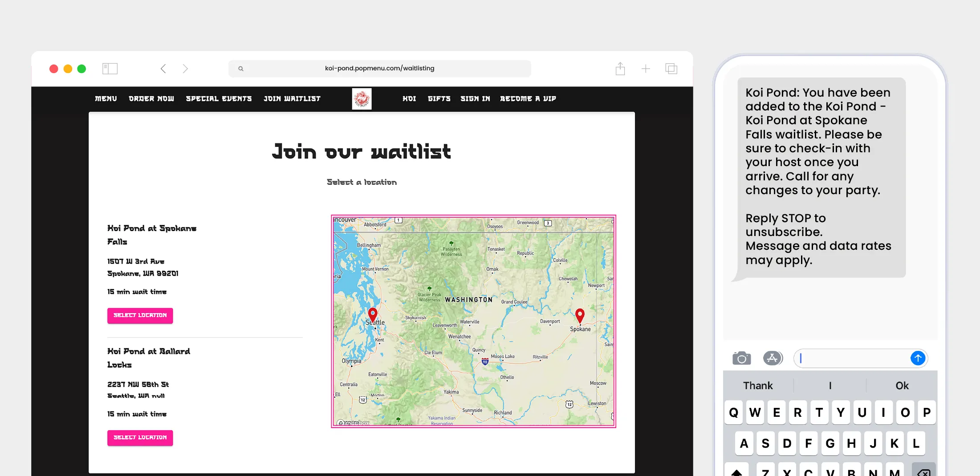Image resolution: width=980 pixels, height=476 pixels.
Task: Tap the K key on the keyboard
Action: (x=894, y=443)
